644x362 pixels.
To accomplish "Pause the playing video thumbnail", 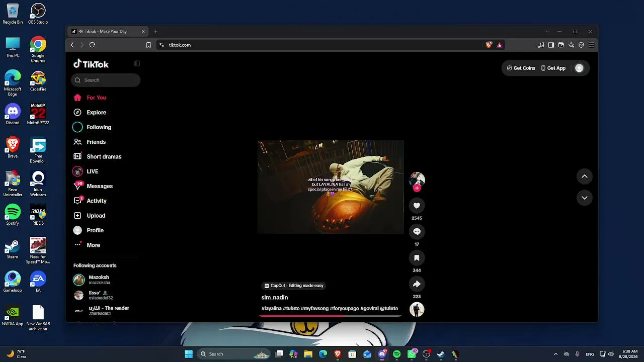I will pyautogui.click(x=331, y=187).
